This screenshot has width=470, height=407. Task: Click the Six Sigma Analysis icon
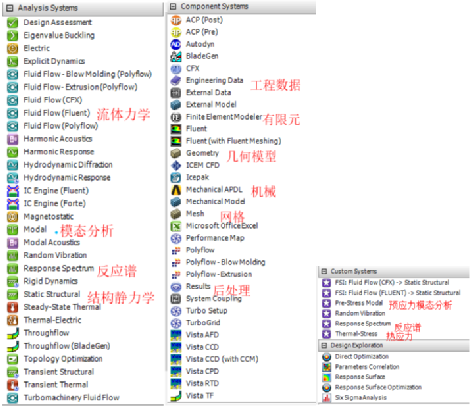click(x=326, y=398)
